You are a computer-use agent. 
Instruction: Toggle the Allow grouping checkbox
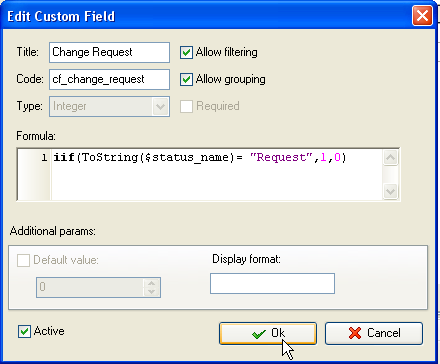186,79
